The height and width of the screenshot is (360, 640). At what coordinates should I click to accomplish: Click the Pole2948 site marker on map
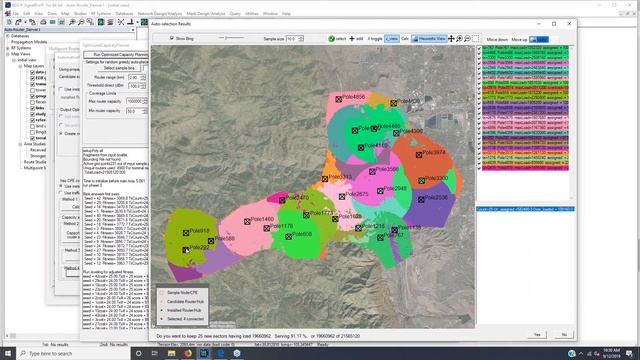click(380, 191)
